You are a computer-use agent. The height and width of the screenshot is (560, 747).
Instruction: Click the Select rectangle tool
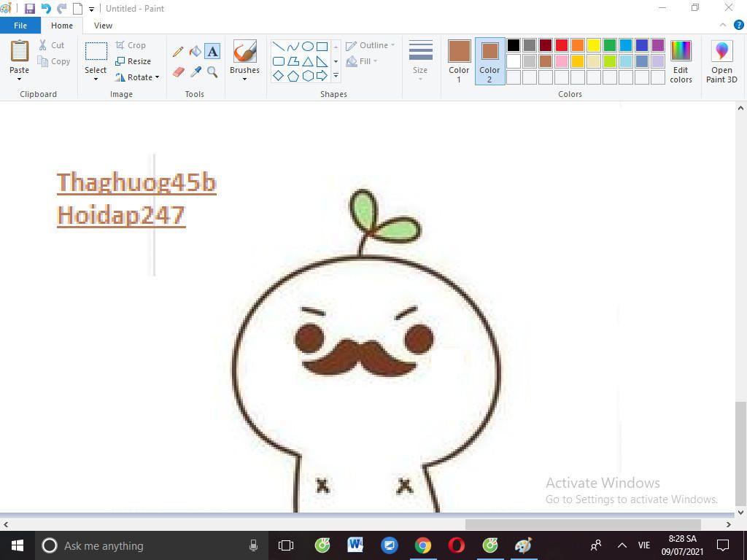(x=96, y=51)
